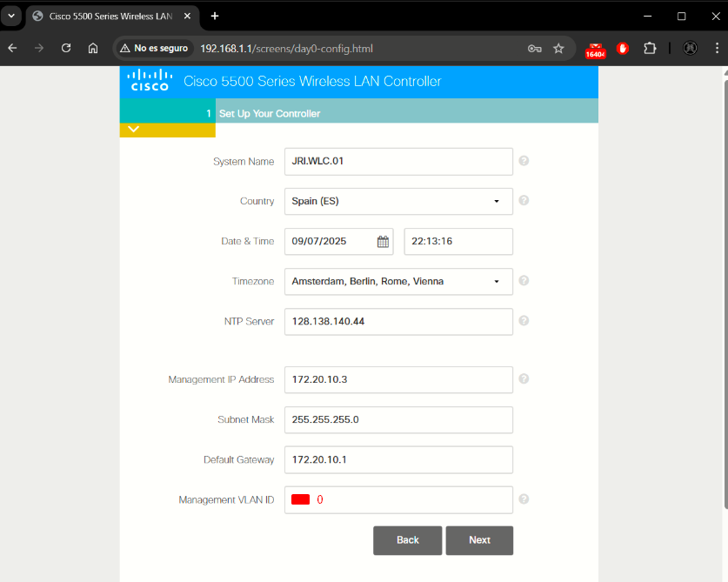Open help icon next to NTP Server
Viewport: 728px width, 582px height.
click(524, 320)
